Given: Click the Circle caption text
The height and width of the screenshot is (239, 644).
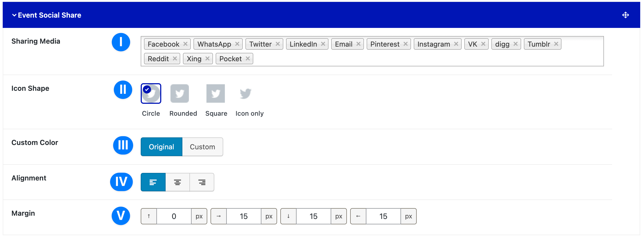Looking at the screenshot, I should point(151,114).
